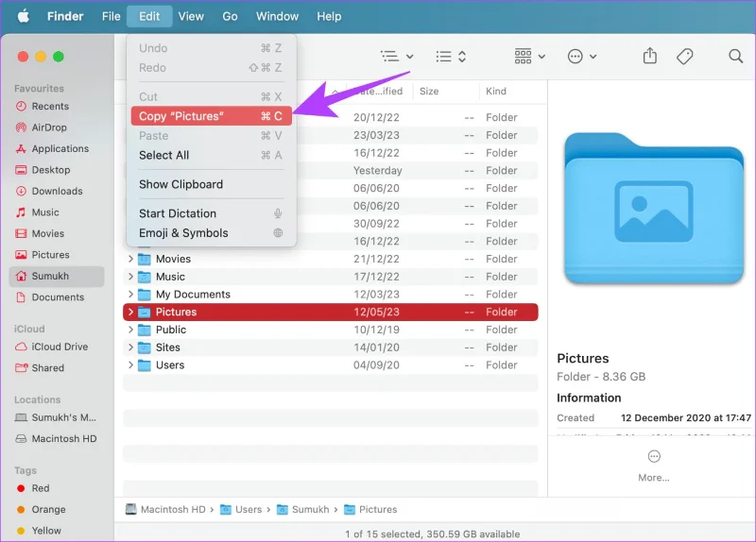The height and width of the screenshot is (542, 756).
Task: Open the Go menu
Action: 230,16
